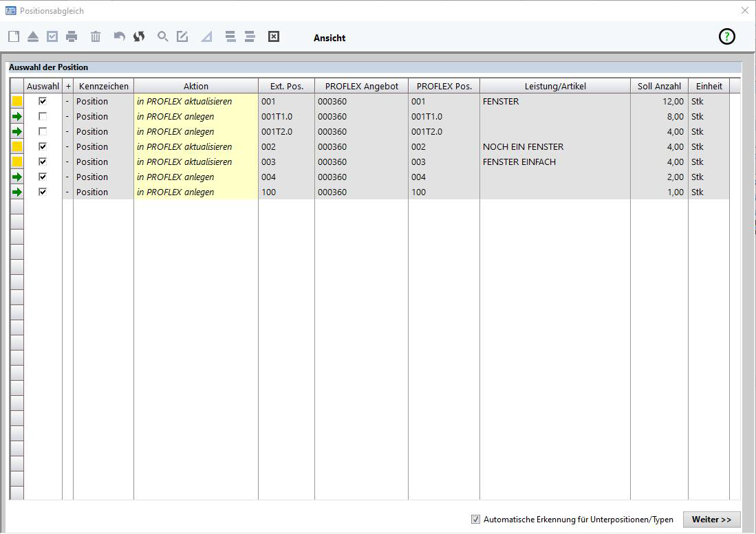
Task: Collapse the minus expander on row 002
Action: coord(67,146)
